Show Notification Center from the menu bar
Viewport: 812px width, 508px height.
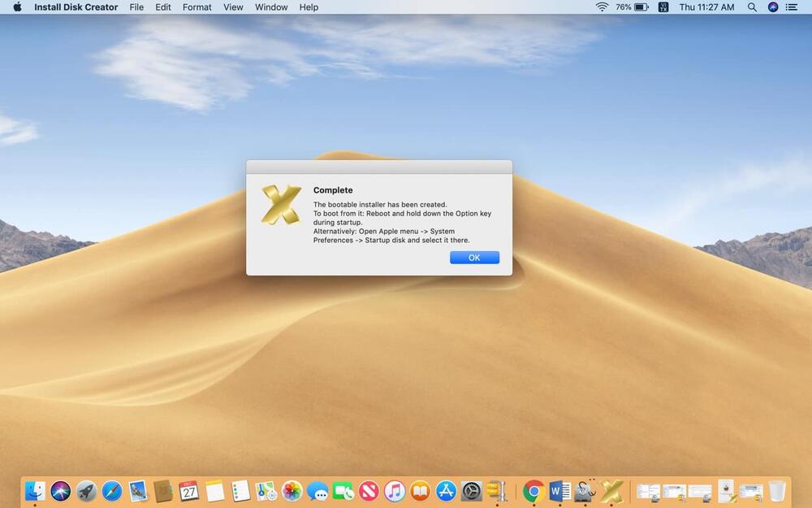pos(792,7)
